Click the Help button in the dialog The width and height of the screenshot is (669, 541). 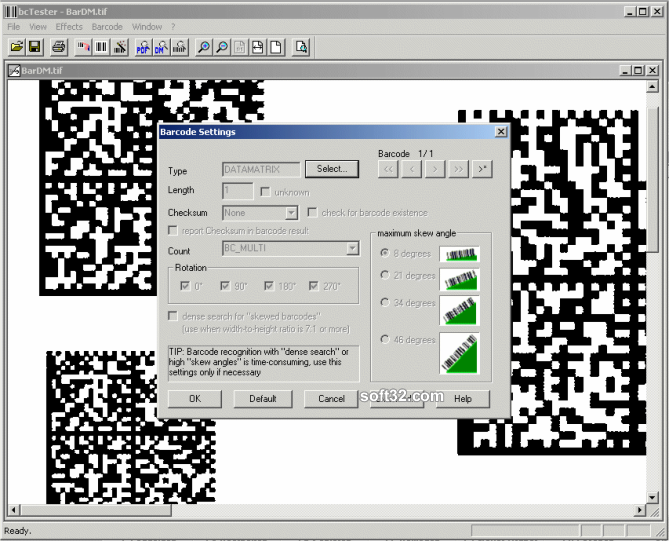pos(463,398)
